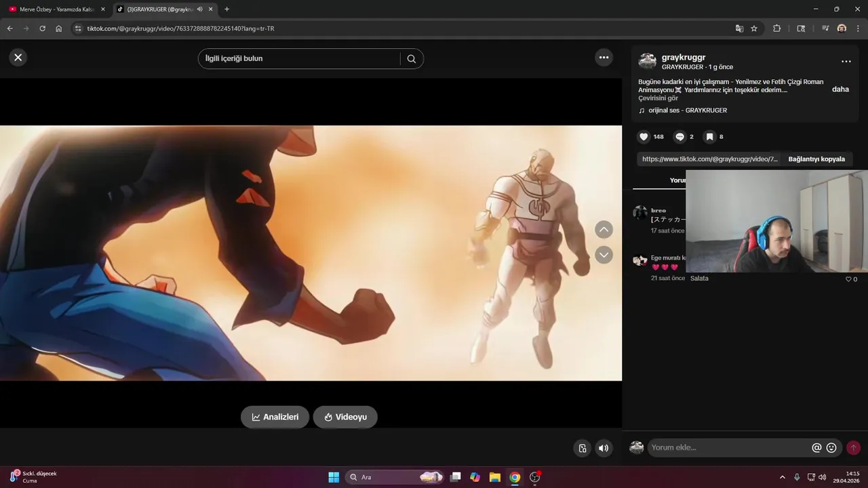The image size is (868, 488).
Task: Click the search magnifier next to İlgili içeriği bulun
Action: pyautogui.click(x=412, y=58)
